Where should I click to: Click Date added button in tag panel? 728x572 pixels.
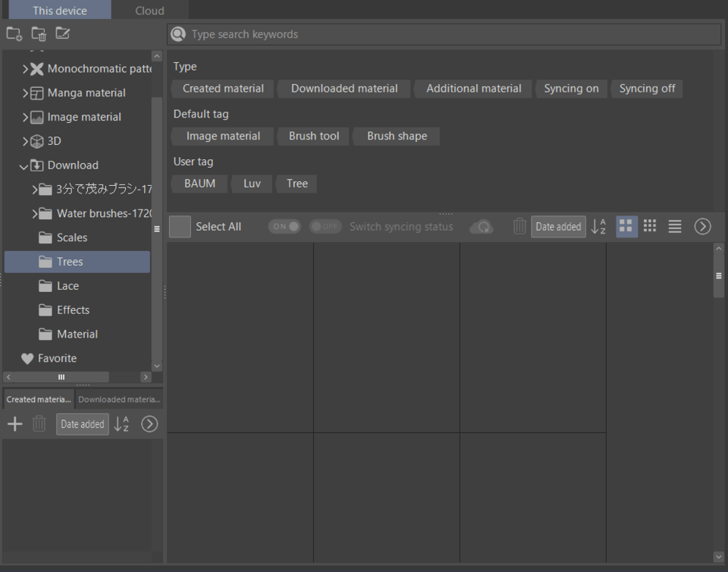[x=83, y=424]
